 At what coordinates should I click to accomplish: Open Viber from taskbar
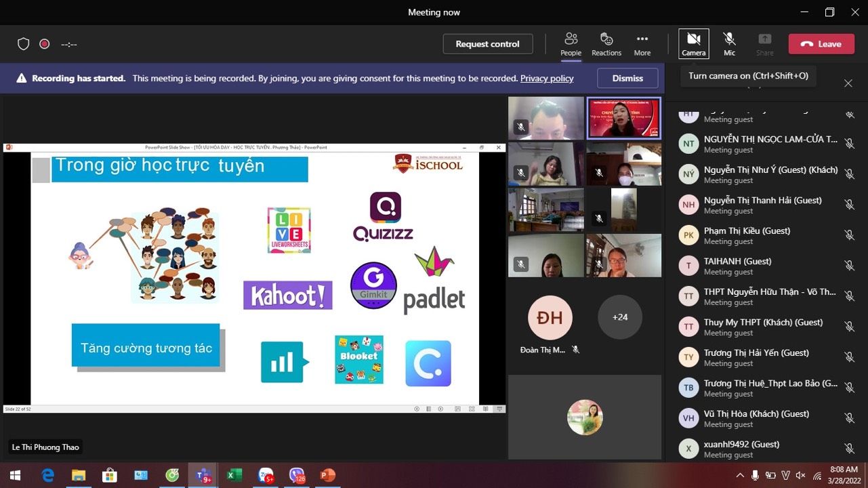297,476
